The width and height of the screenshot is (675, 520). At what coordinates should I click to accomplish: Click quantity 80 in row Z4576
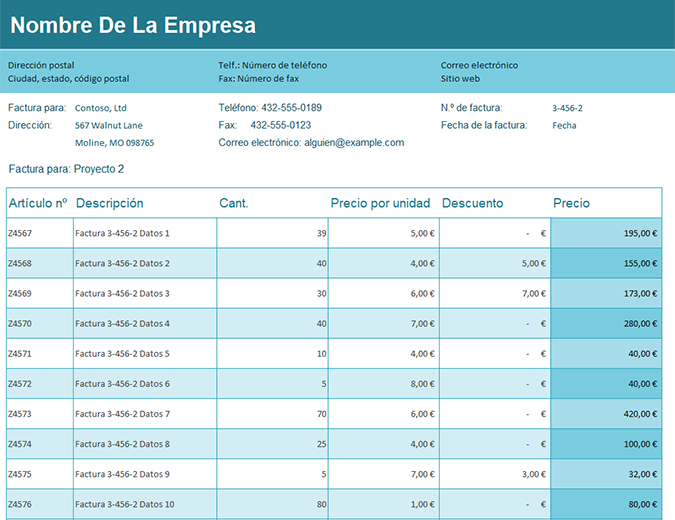pyautogui.click(x=322, y=505)
